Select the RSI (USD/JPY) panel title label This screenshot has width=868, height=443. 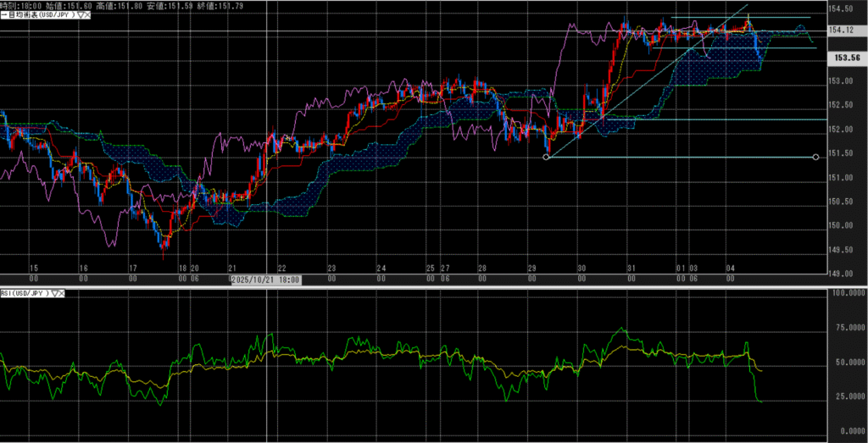click(x=25, y=293)
